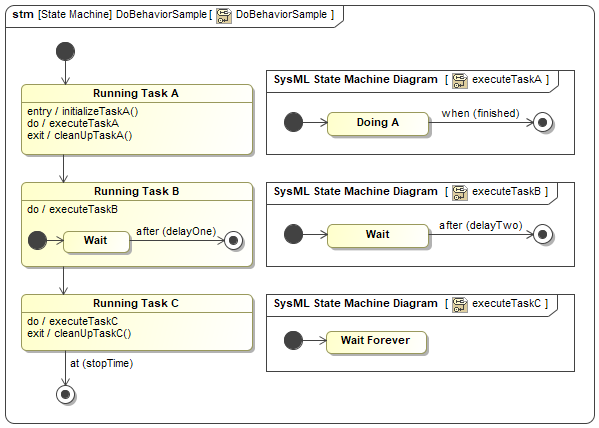Select the initial node before Wait Forever
The height and width of the screenshot is (428, 599).
(x=293, y=340)
